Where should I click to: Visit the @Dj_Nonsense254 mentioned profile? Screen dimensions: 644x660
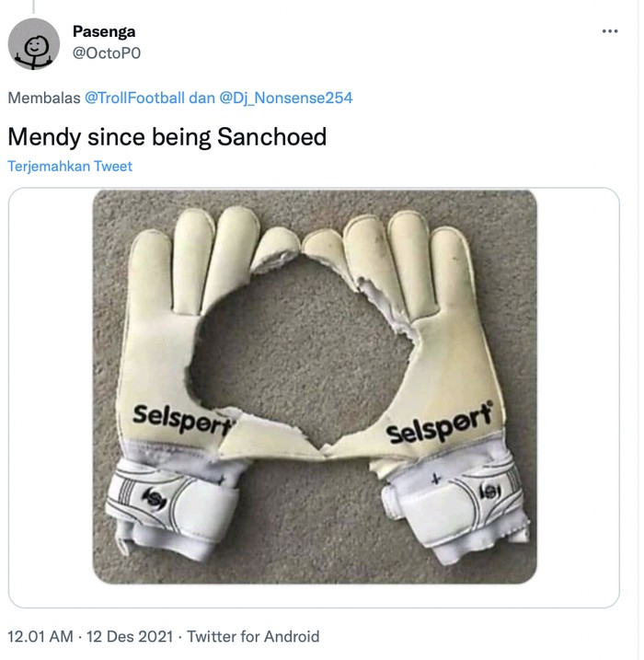[x=285, y=98]
